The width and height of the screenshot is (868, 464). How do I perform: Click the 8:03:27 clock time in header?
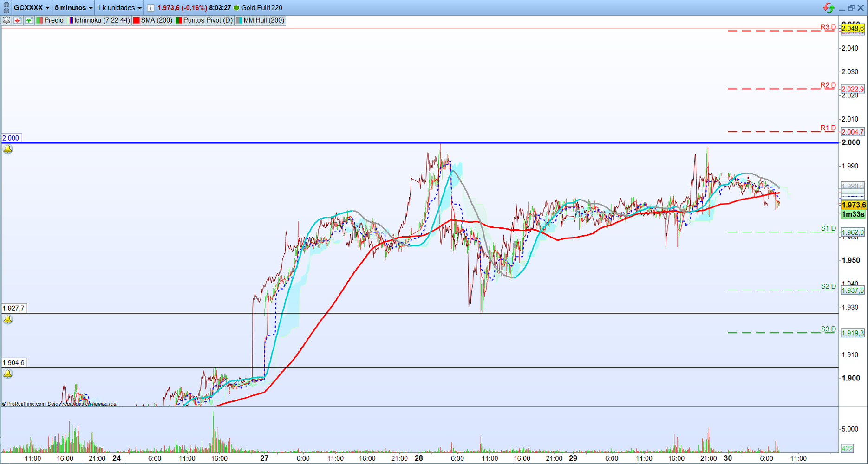coord(220,8)
